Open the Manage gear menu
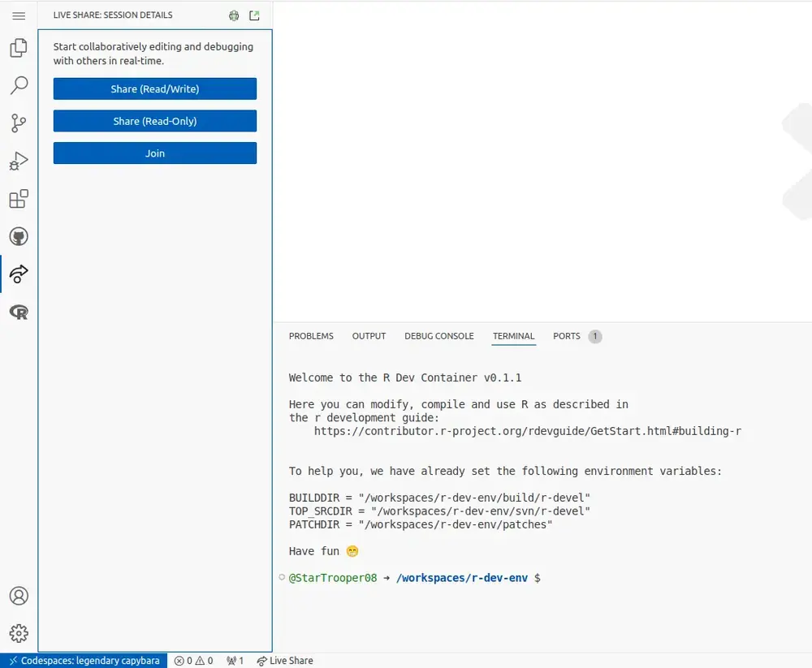 click(19, 633)
